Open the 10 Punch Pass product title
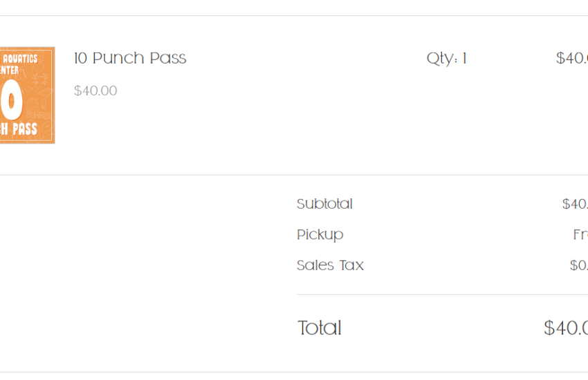 point(130,58)
